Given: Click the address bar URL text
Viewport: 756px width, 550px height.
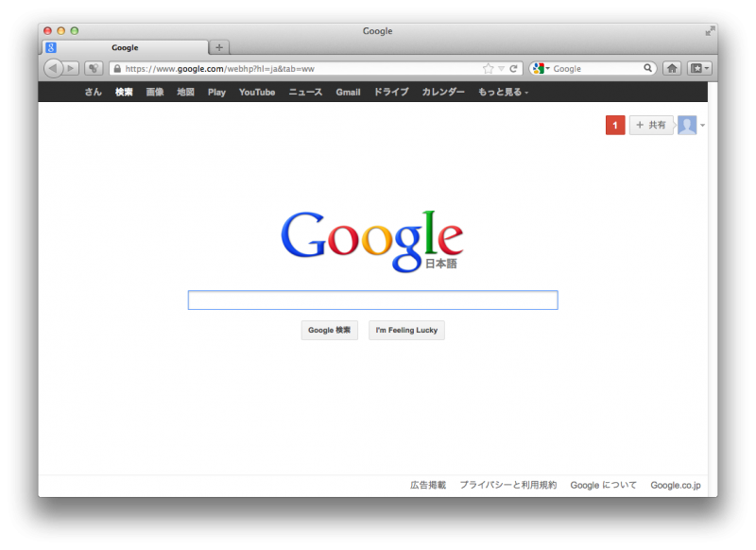Looking at the screenshot, I should tap(219, 68).
